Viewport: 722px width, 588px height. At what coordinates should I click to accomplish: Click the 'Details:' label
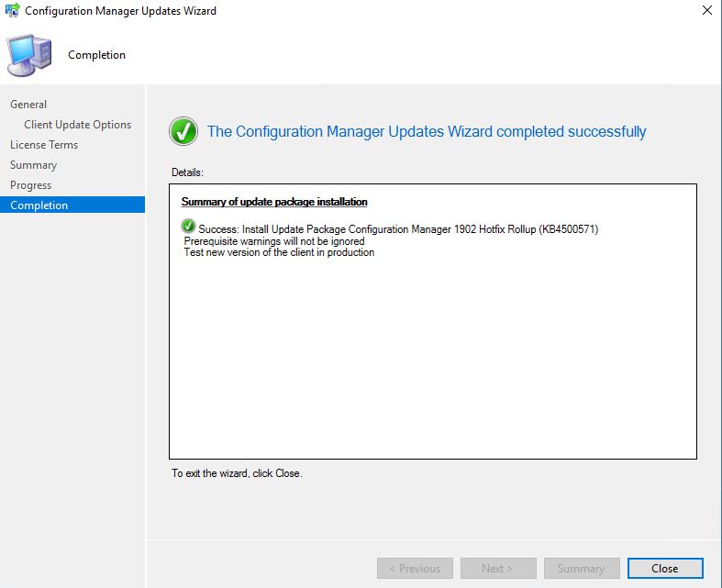[x=187, y=172]
